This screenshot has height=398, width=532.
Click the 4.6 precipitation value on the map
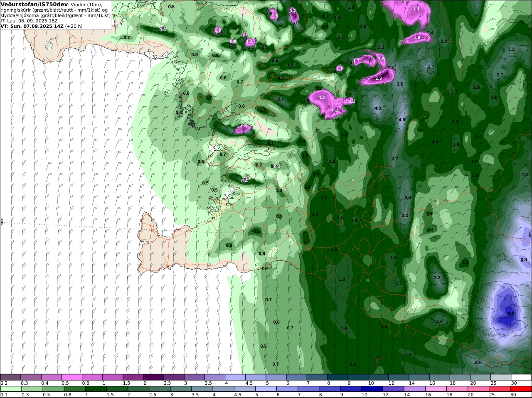tap(401, 120)
